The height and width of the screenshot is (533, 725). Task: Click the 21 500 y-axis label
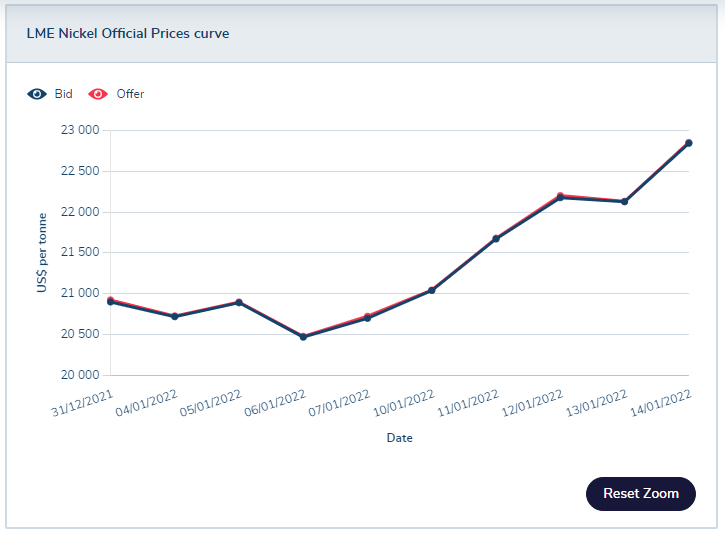(80, 252)
